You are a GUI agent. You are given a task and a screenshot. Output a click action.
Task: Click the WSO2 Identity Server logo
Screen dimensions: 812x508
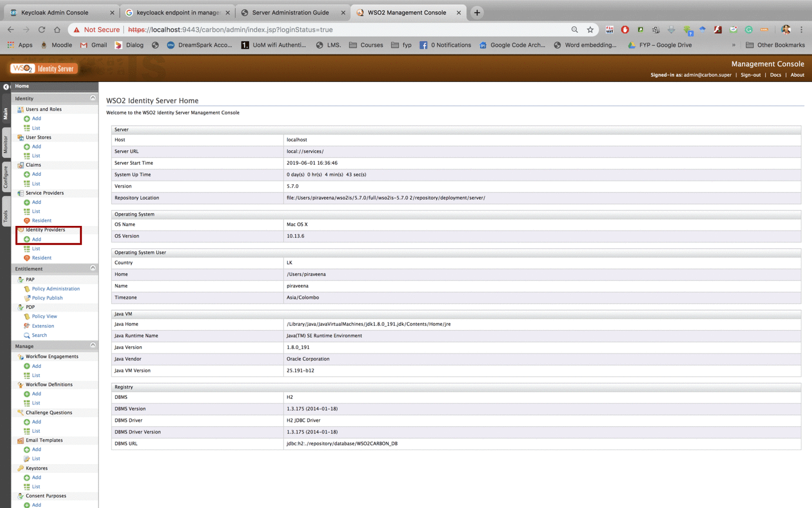coord(43,68)
